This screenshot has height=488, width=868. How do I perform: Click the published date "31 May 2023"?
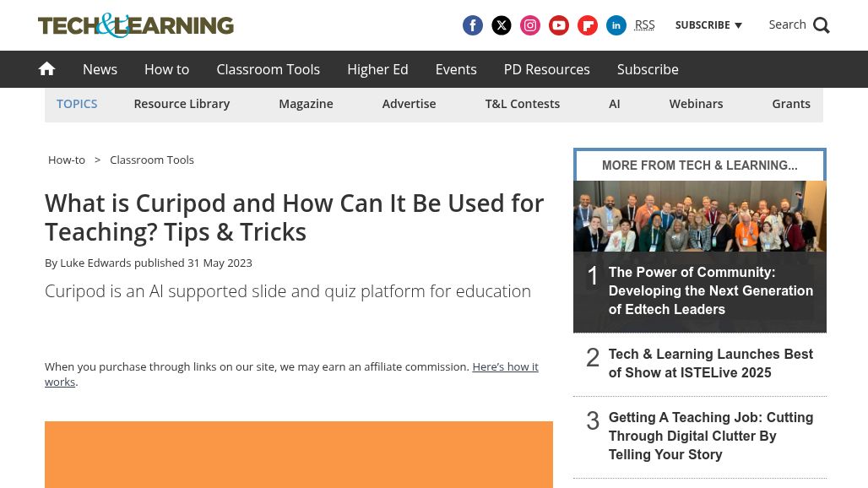tap(220, 263)
